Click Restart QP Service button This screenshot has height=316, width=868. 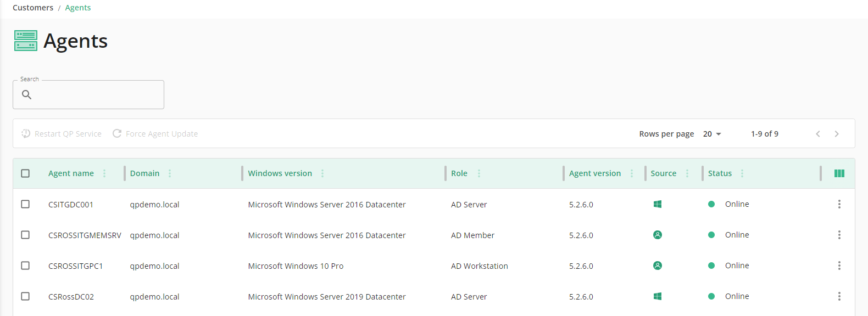(x=62, y=134)
